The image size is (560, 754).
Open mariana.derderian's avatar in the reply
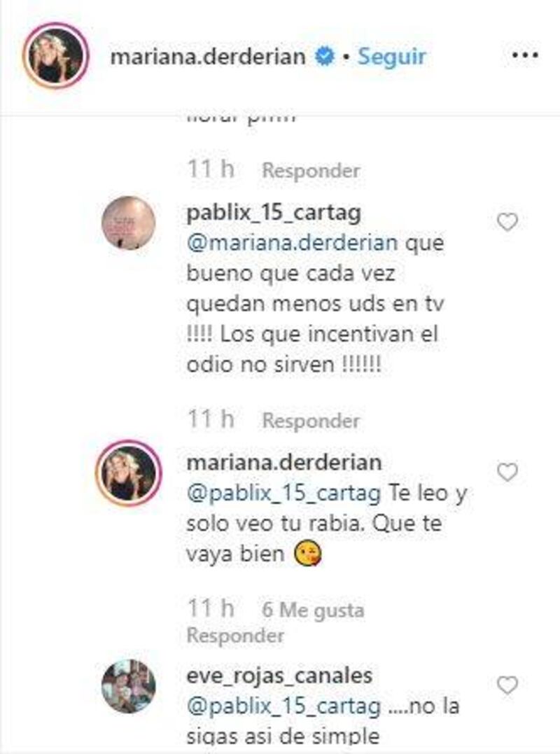click(128, 473)
